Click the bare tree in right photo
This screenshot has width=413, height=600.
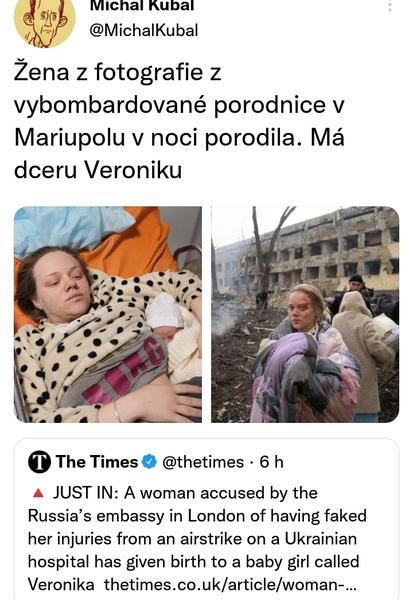pyautogui.click(x=268, y=249)
